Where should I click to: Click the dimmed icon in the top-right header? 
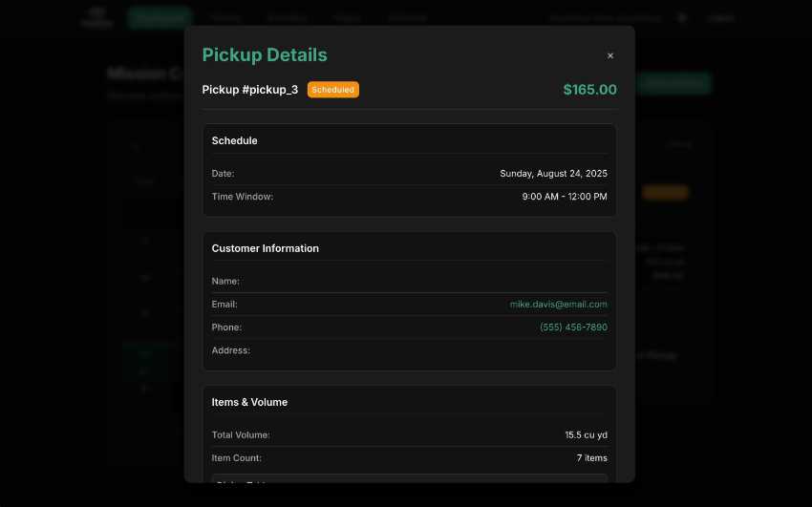point(682,17)
